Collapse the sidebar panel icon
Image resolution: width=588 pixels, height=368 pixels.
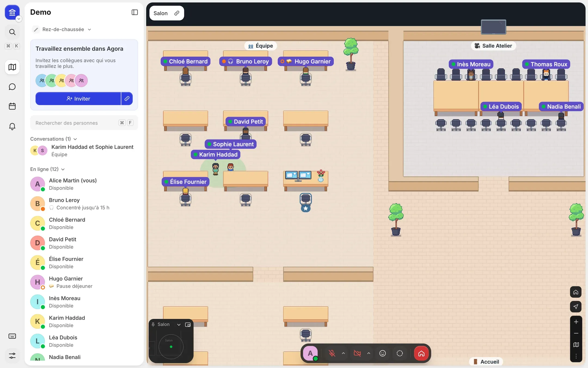tap(134, 12)
